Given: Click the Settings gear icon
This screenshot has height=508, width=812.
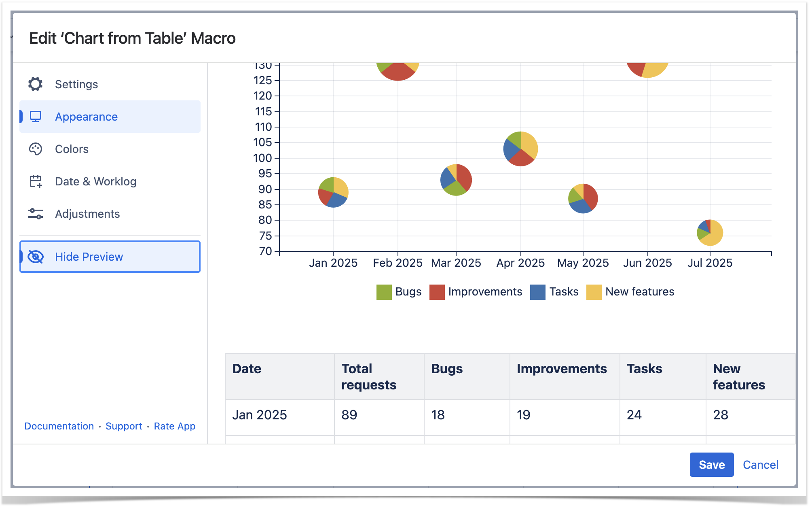Looking at the screenshot, I should tap(36, 84).
